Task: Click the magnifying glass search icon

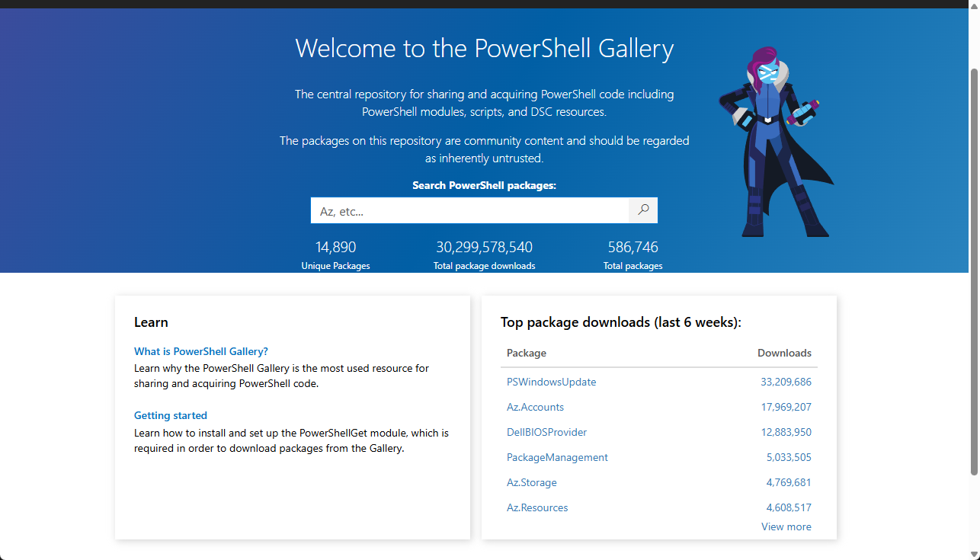Action: pos(643,210)
